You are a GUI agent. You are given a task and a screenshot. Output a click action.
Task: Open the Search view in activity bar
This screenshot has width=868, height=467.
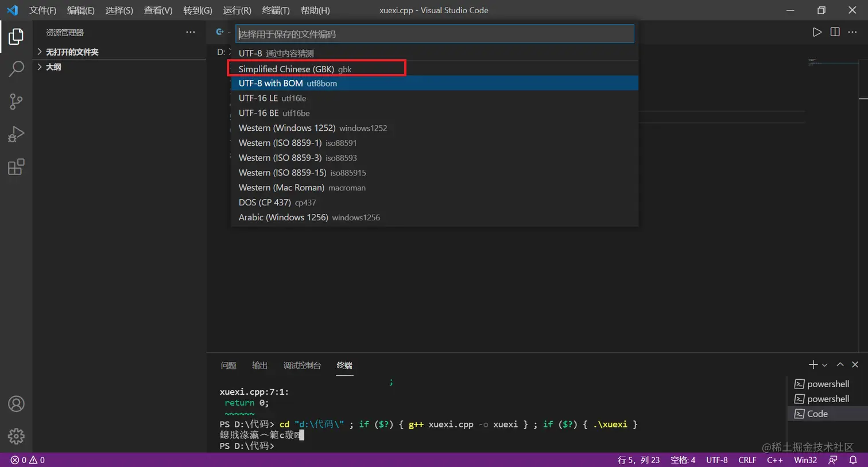click(x=15, y=68)
